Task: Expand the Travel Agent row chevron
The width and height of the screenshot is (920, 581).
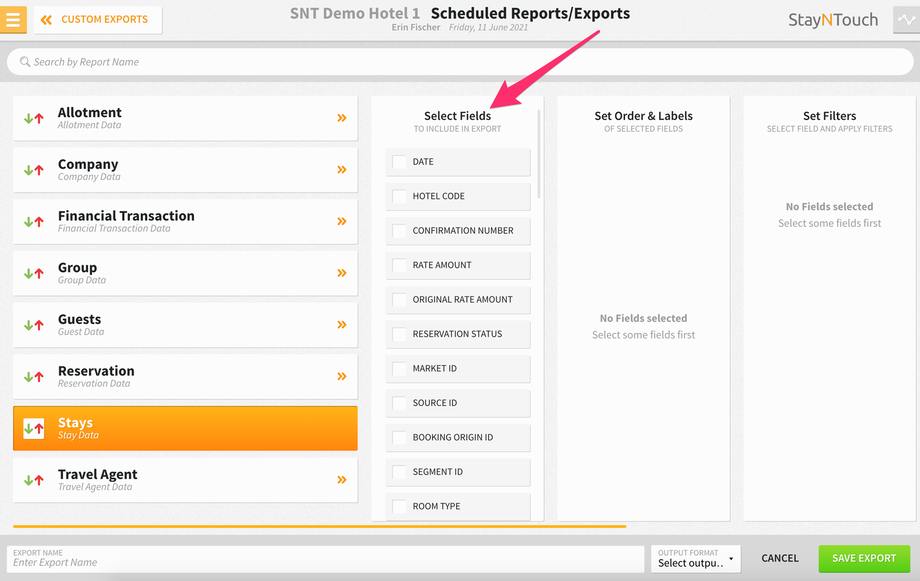Action: 342,479
